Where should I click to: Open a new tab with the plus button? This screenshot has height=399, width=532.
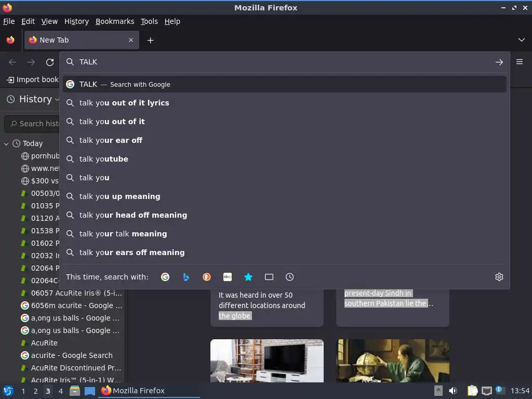(150, 41)
